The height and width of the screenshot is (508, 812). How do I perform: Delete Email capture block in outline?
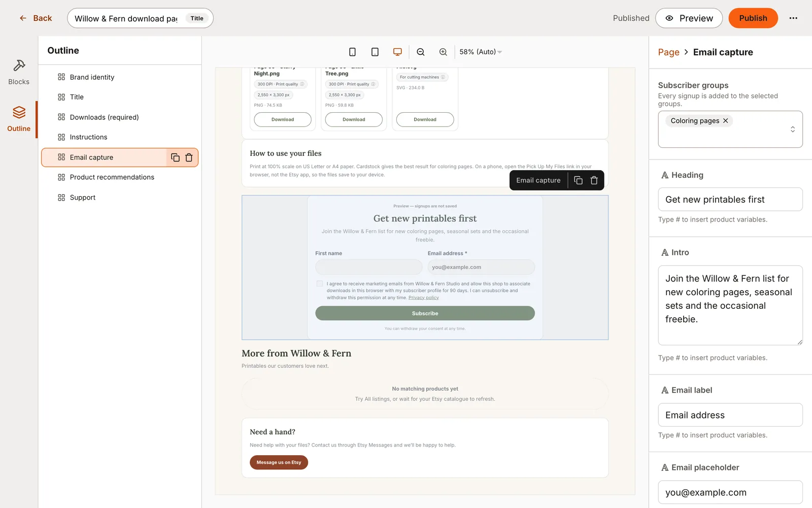coord(189,157)
